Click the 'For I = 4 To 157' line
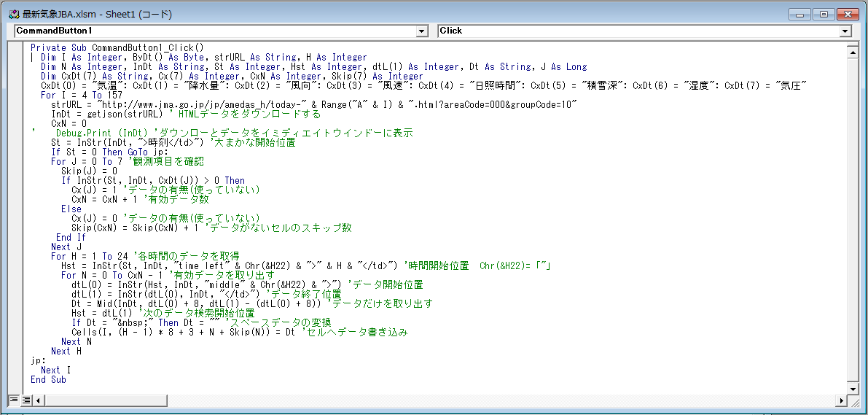The height and width of the screenshot is (415, 868). click(82, 96)
